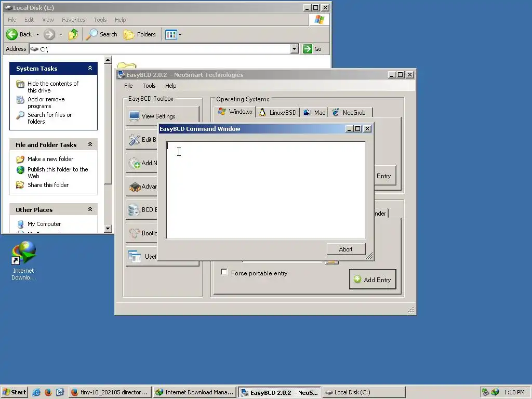The width and height of the screenshot is (532, 399).
Task: Toggle the Force portable entry checkbox
Action: click(x=224, y=272)
